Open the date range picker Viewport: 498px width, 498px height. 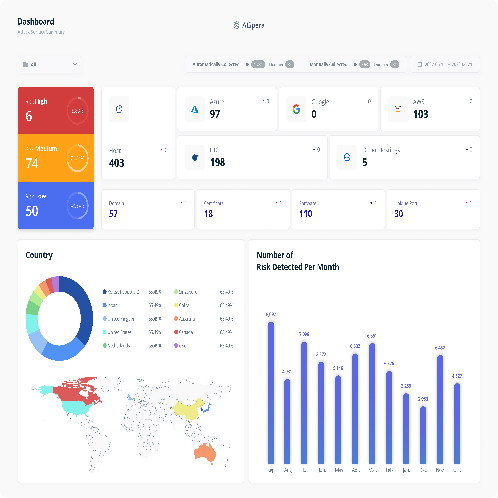[x=445, y=64]
